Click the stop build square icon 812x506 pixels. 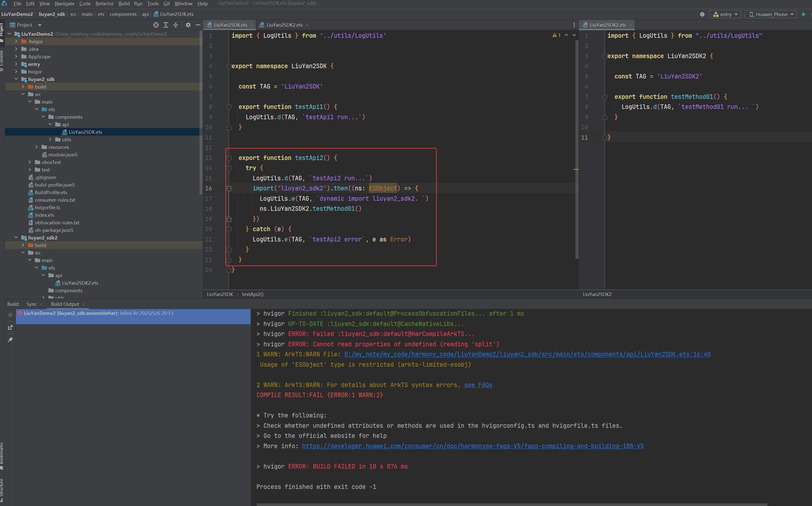(x=10, y=315)
